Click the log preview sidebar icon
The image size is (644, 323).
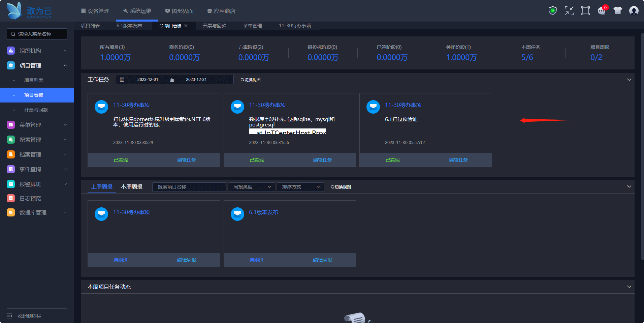click(x=11, y=198)
